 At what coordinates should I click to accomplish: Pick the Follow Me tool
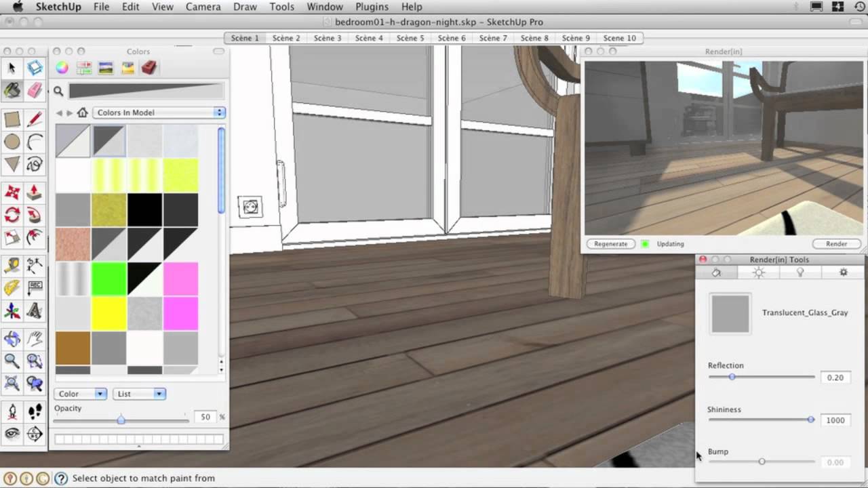coord(35,216)
